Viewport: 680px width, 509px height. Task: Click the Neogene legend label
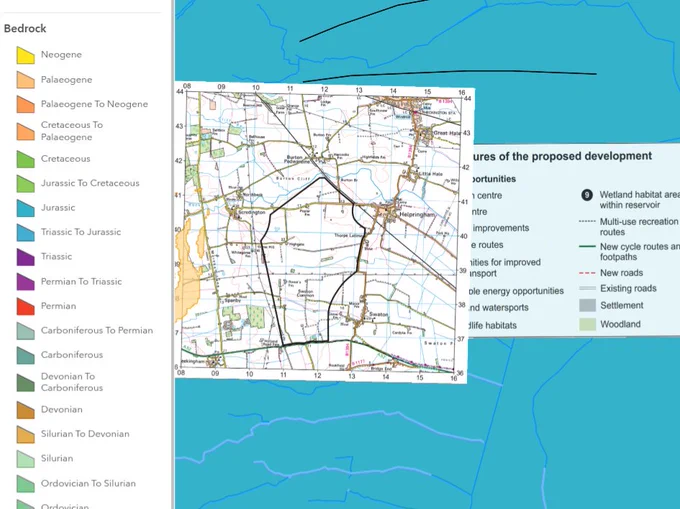point(61,55)
